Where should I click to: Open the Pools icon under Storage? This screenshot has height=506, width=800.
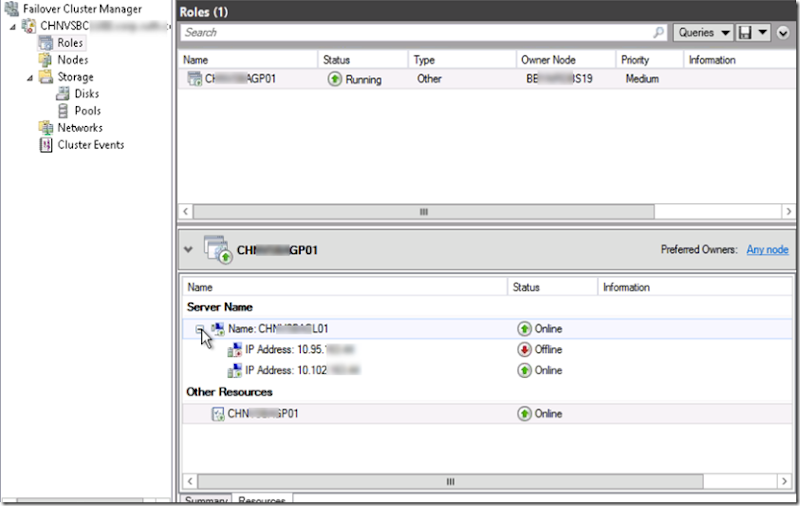62,111
